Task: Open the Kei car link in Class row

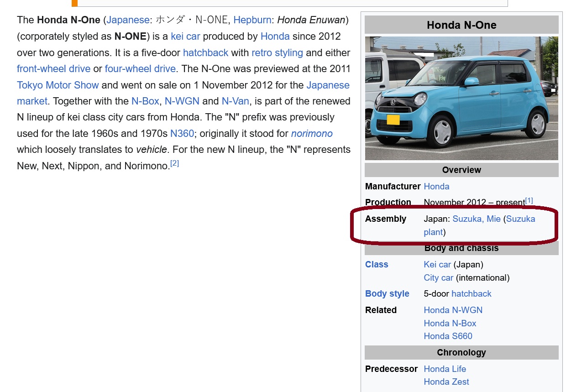Action: tap(437, 265)
